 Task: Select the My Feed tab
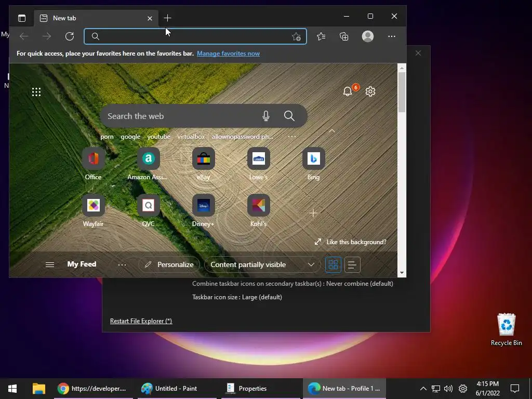[82, 264]
